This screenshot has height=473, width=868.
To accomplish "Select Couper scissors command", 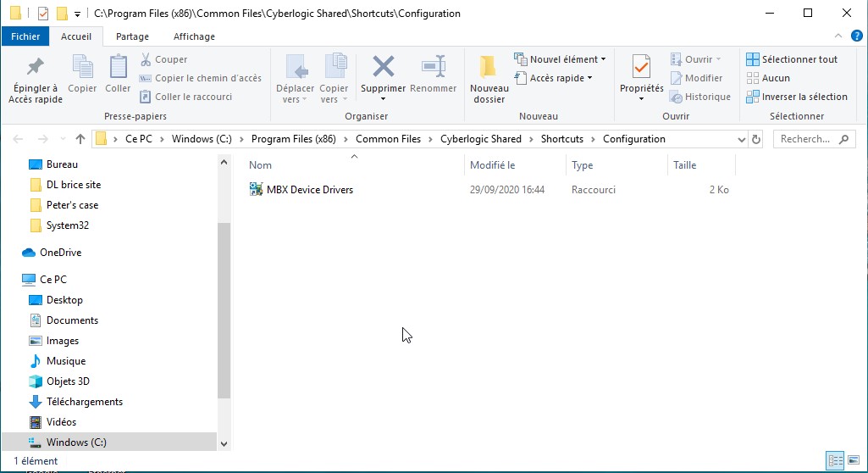I will pos(163,59).
